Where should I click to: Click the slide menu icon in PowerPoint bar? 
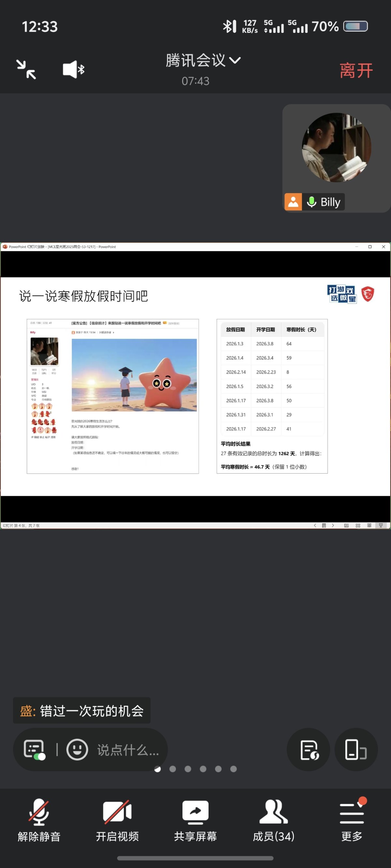(x=324, y=525)
